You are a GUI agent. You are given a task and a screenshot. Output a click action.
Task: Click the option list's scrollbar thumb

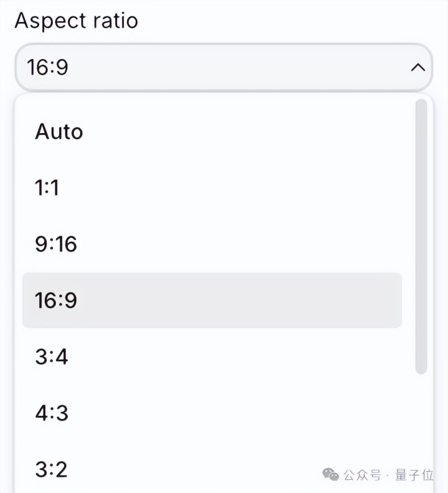[421, 236]
